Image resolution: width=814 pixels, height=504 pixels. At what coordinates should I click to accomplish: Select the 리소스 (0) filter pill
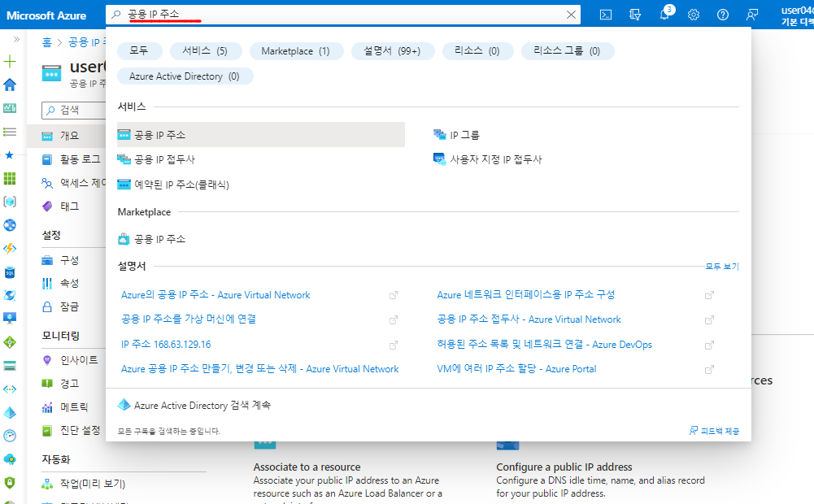477,51
